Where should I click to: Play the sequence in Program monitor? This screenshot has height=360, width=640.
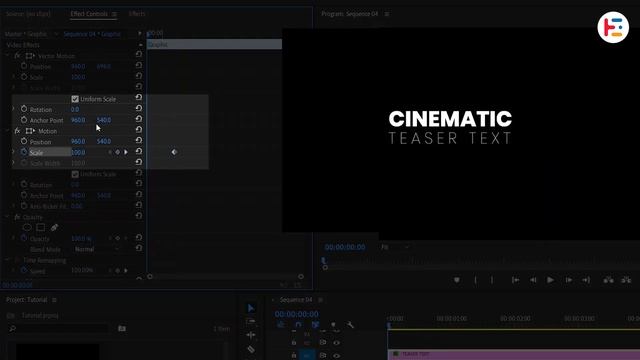[x=550, y=280]
